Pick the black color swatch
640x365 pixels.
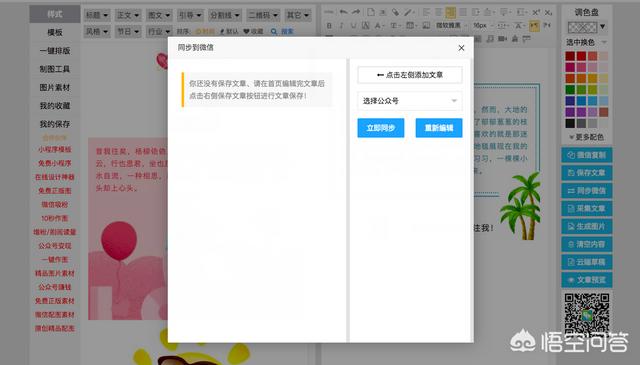point(570,123)
